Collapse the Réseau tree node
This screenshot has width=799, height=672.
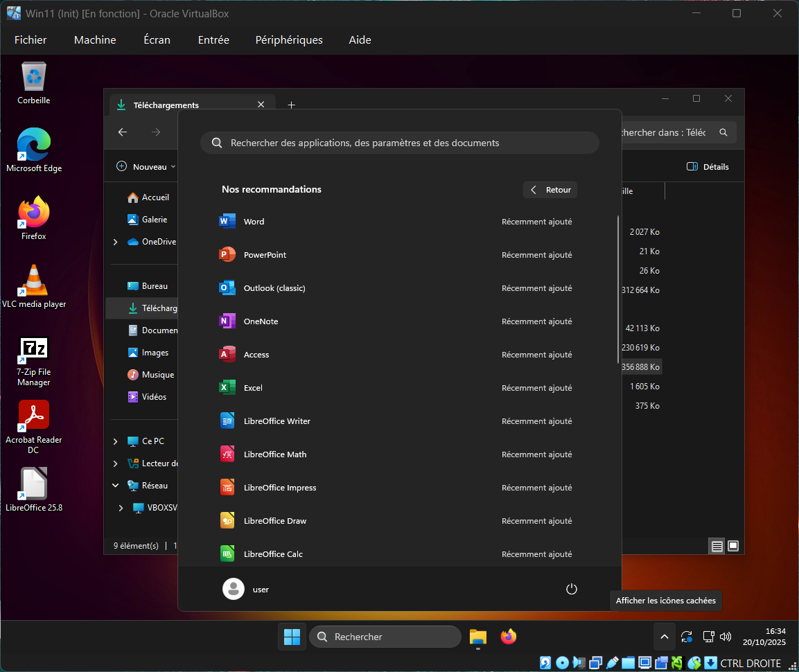[x=115, y=486]
